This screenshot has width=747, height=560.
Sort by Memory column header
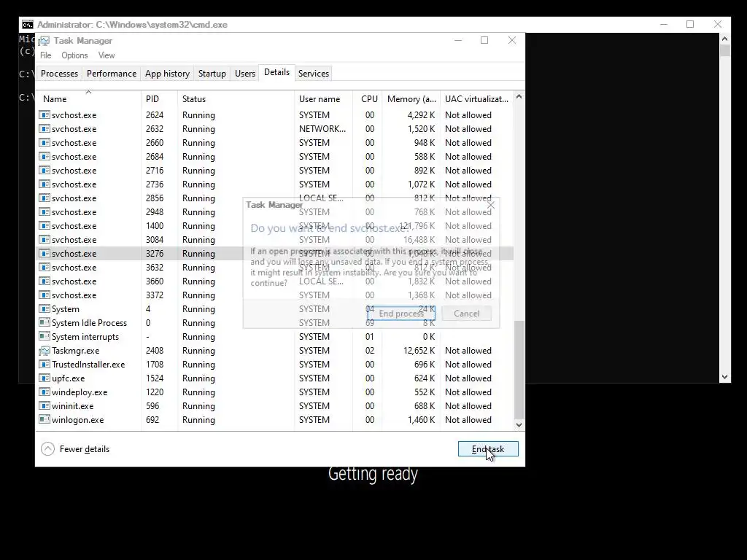point(411,98)
